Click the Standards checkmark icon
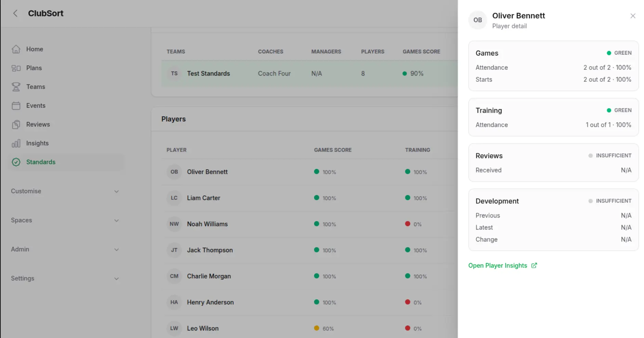 [16, 162]
